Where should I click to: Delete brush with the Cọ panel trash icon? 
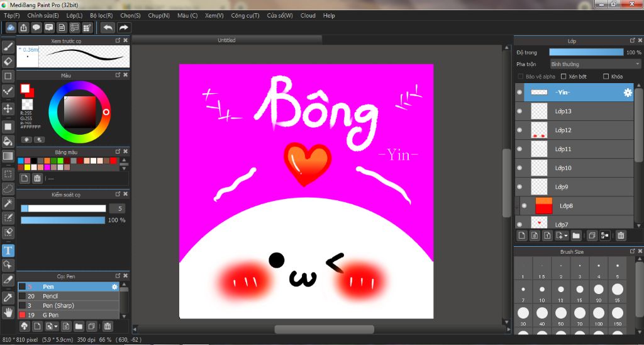tap(107, 327)
